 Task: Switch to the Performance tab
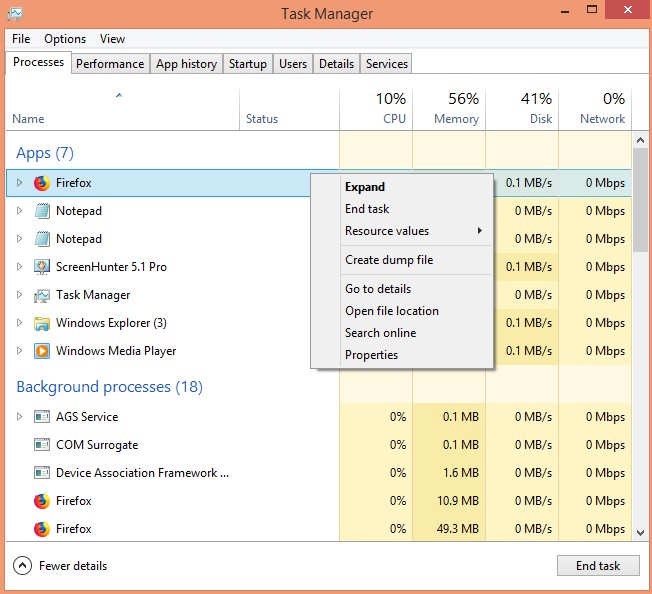tap(110, 64)
